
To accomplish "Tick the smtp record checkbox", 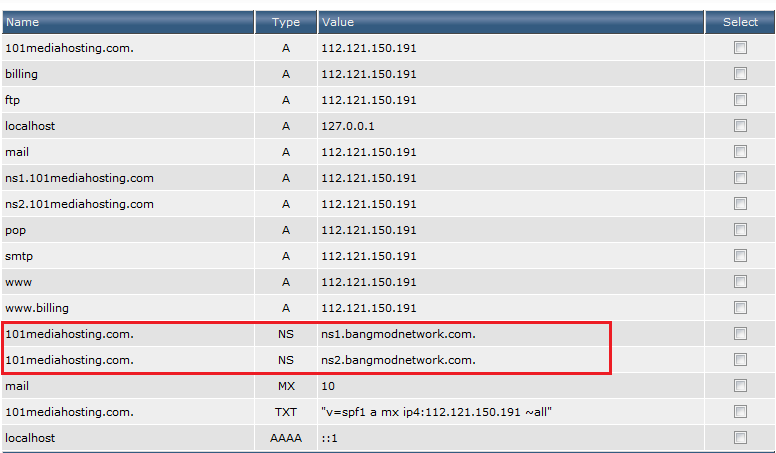I will (740, 255).
